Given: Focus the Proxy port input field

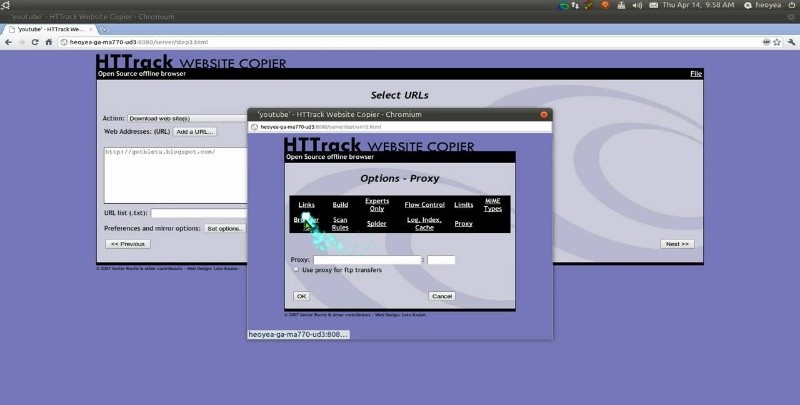Looking at the screenshot, I should coord(441,260).
